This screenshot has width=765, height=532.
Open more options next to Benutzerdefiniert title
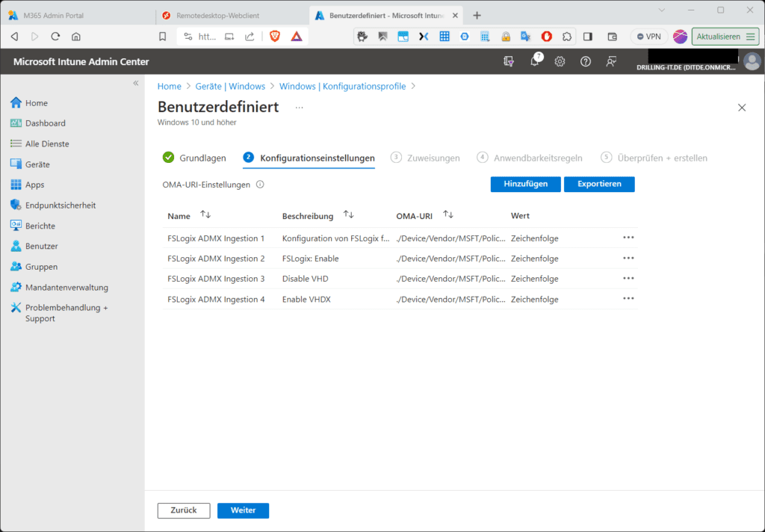(299, 108)
